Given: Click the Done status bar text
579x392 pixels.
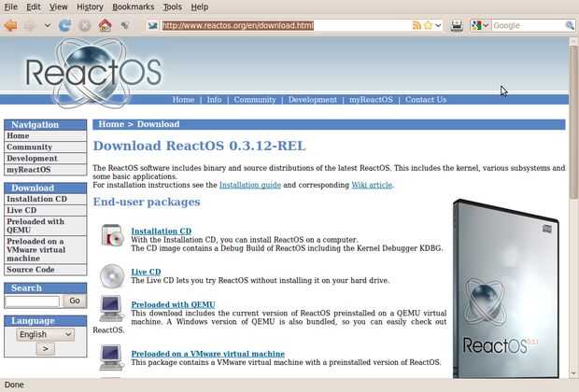Looking at the screenshot, I should [14, 385].
